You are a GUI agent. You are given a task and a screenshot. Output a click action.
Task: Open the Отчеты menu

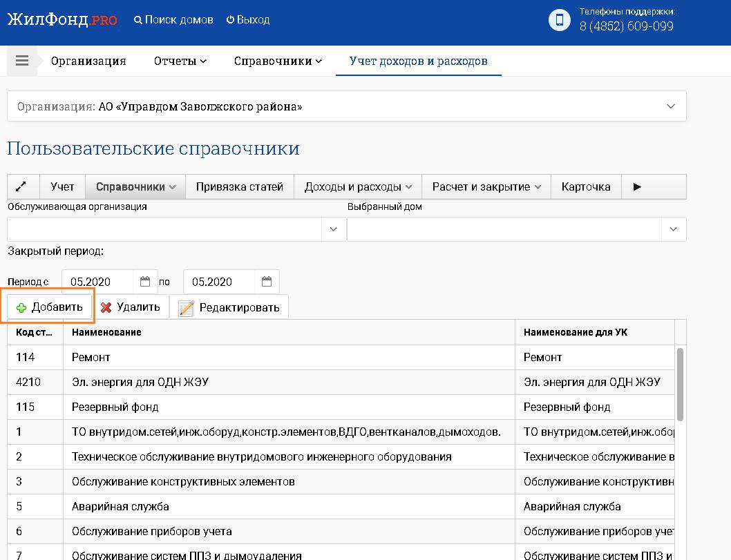pos(180,61)
